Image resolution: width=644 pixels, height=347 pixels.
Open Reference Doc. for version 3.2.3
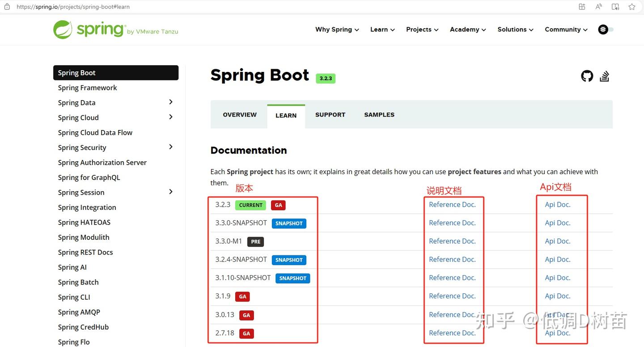tap(453, 205)
